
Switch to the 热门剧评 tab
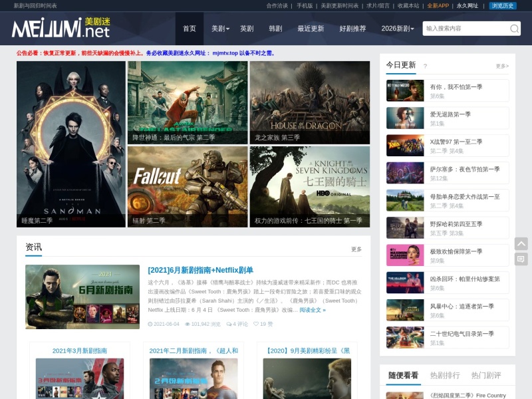486,375
